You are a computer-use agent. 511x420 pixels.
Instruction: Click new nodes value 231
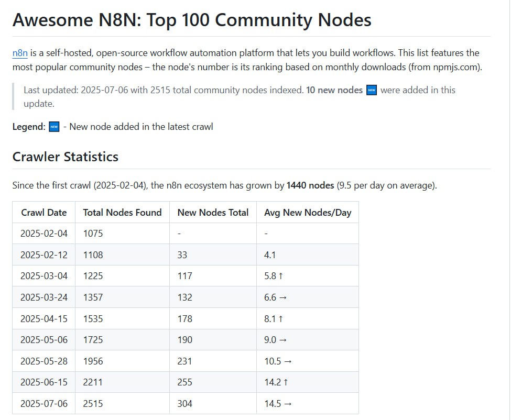click(x=185, y=361)
